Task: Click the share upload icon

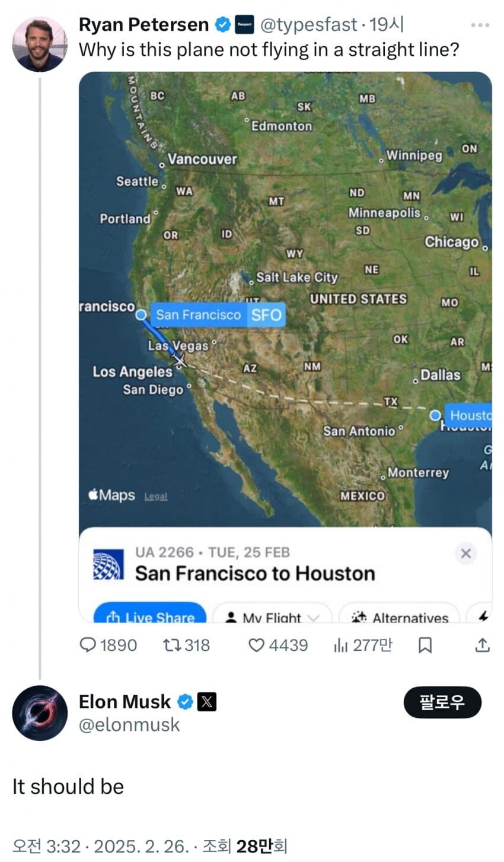Action: point(483,645)
